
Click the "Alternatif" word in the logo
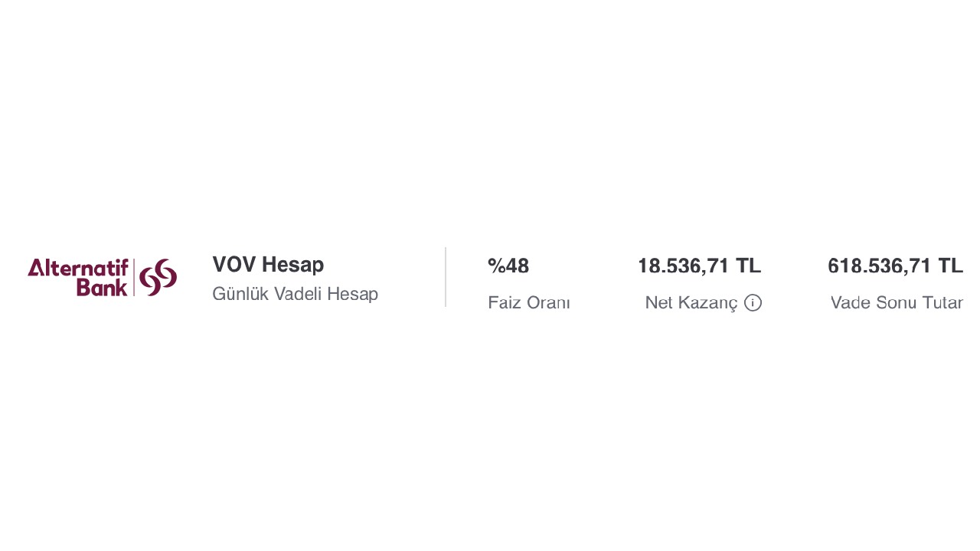[78, 268]
